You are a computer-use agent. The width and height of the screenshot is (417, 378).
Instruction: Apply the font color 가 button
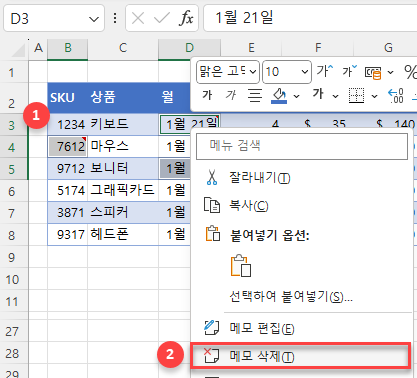318,95
